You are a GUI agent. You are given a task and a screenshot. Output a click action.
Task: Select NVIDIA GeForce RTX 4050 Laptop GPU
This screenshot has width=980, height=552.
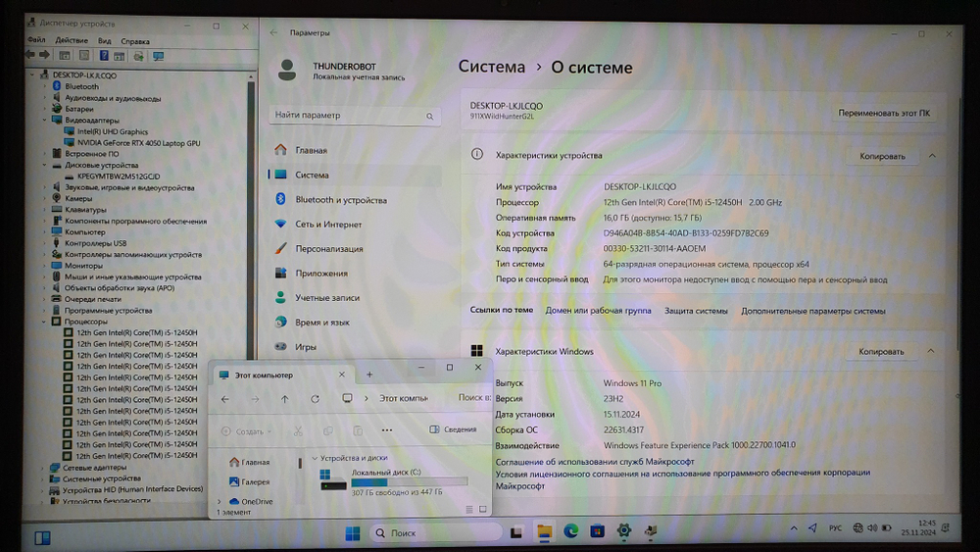(x=139, y=143)
